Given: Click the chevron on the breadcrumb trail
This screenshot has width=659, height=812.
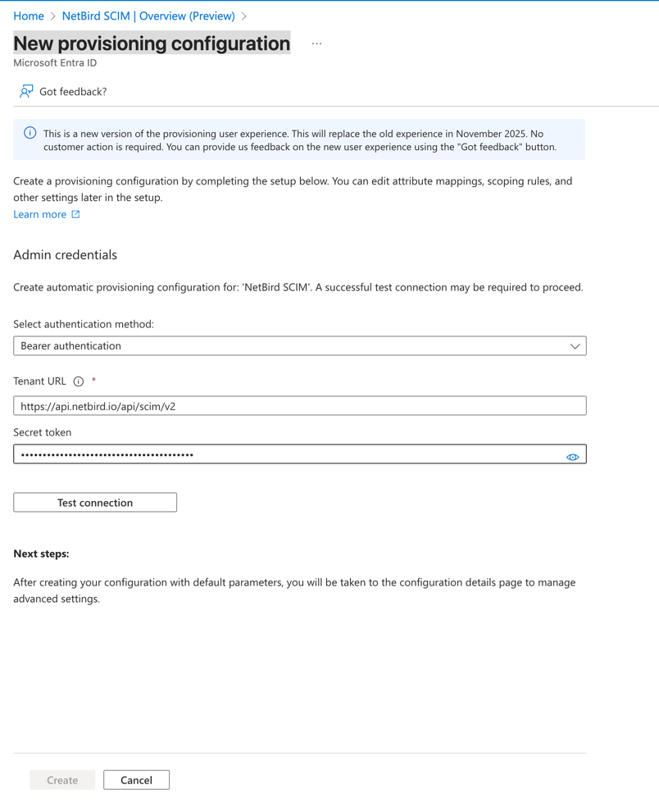Looking at the screenshot, I should pos(51,16).
